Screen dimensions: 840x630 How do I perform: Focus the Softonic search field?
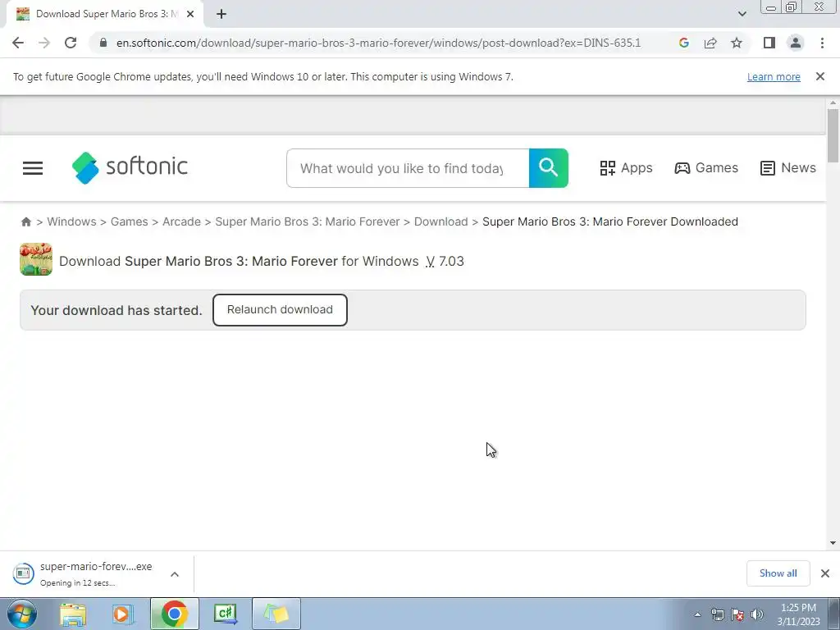408,168
